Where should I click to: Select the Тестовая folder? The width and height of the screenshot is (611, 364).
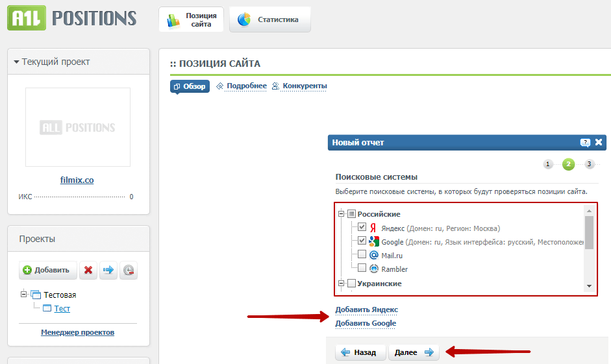coord(60,295)
